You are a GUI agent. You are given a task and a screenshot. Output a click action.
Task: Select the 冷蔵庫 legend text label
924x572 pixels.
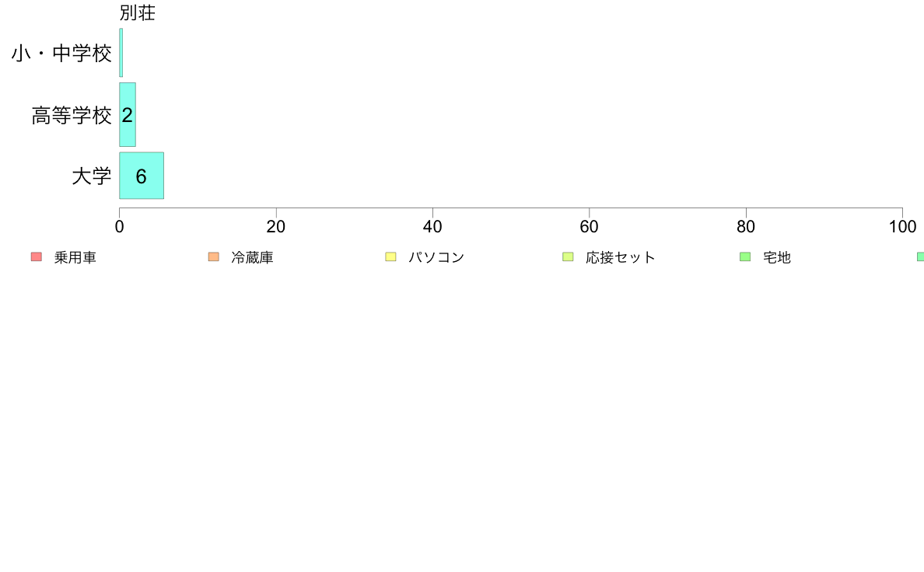(x=252, y=258)
